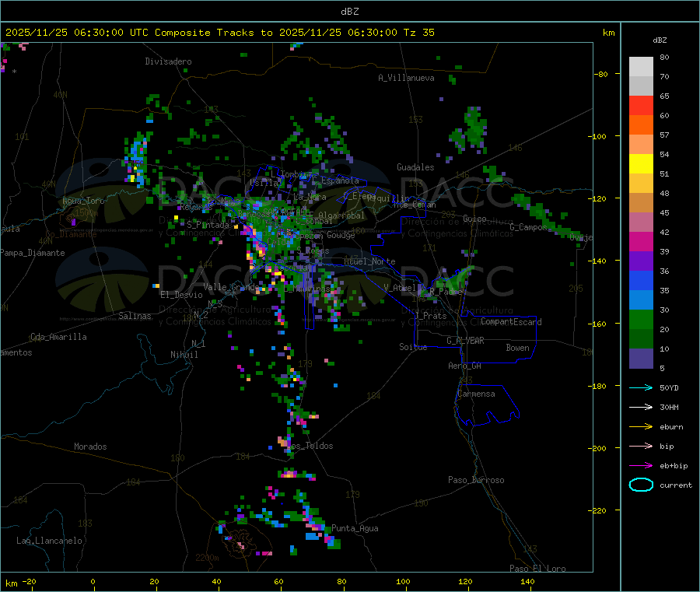Click the magenta eb+bip arrow legend icon
This screenshot has height=592, width=700.
click(641, 466)
